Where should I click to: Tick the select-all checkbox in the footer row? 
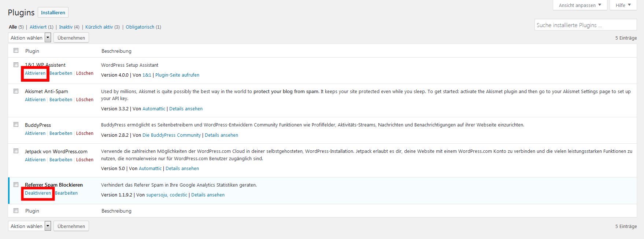tap(16, 210)
